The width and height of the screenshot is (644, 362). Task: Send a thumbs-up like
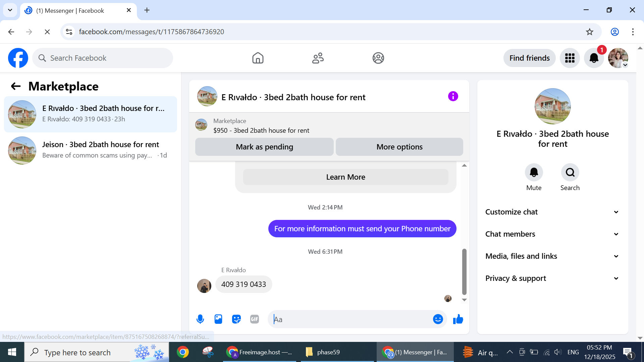(458, 319)
